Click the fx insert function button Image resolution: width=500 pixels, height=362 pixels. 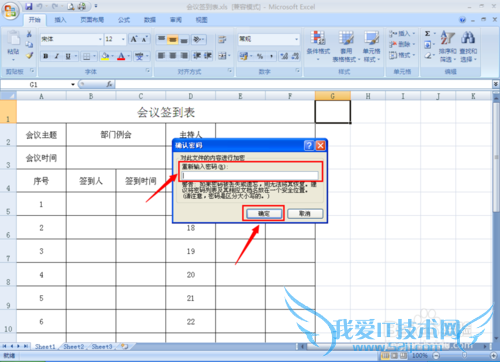[109, 84]
